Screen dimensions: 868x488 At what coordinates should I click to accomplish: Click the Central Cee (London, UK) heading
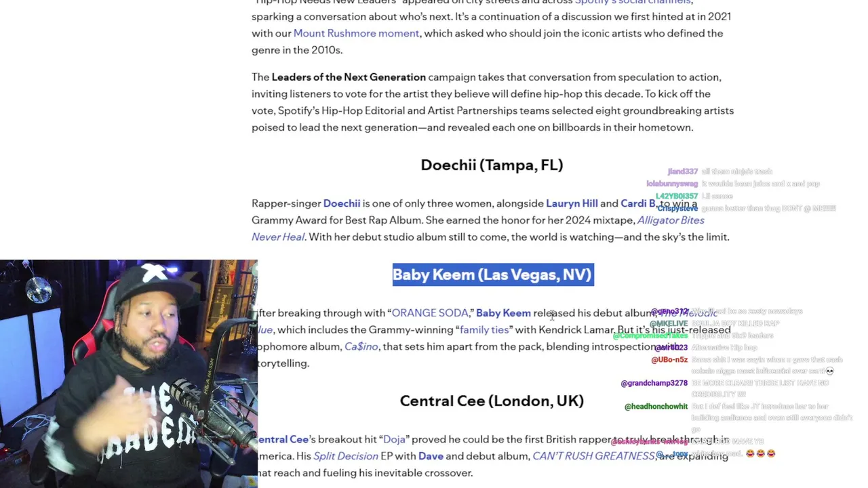coord(492,401)
